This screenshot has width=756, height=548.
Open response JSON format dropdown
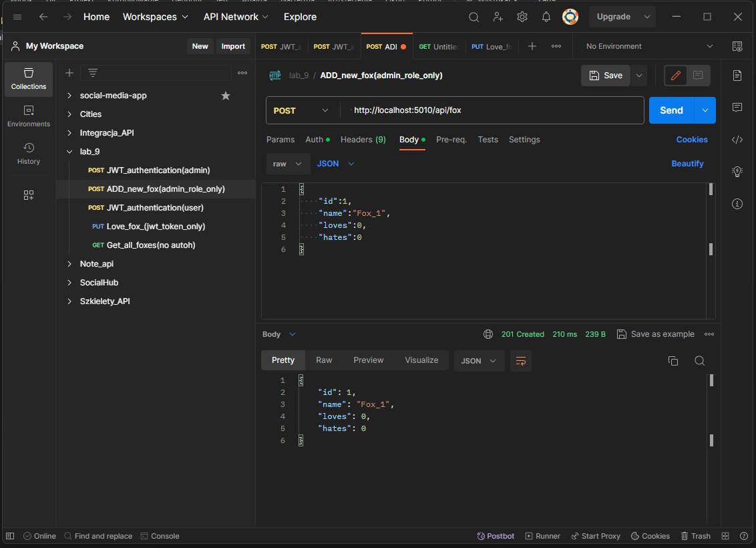479,361
